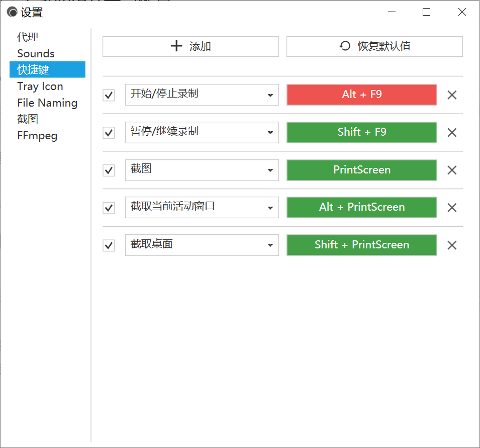Remove the PrintScreen 截图 shortcut
480x448 pixels.
451,170
